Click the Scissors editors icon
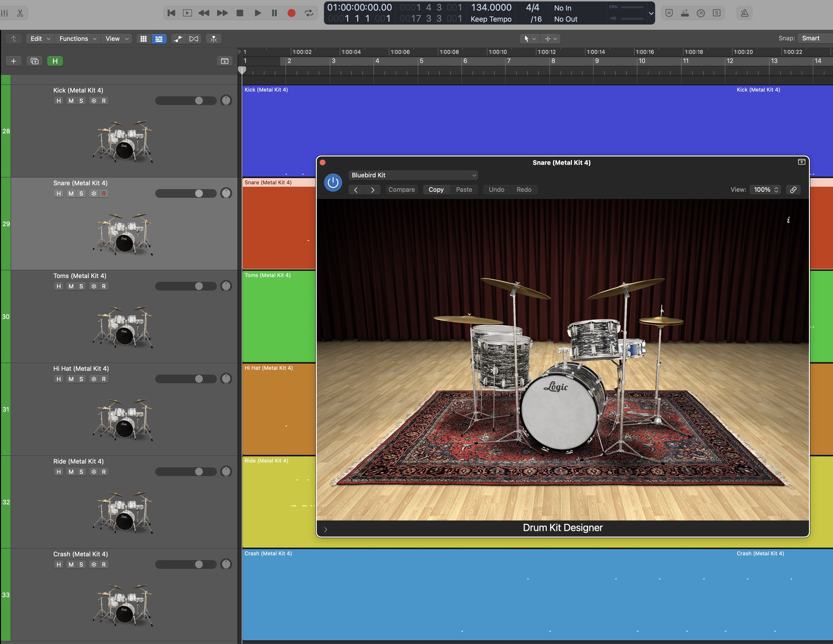The image size is (833, 644). pyautogui.click(x=20, y=13)
